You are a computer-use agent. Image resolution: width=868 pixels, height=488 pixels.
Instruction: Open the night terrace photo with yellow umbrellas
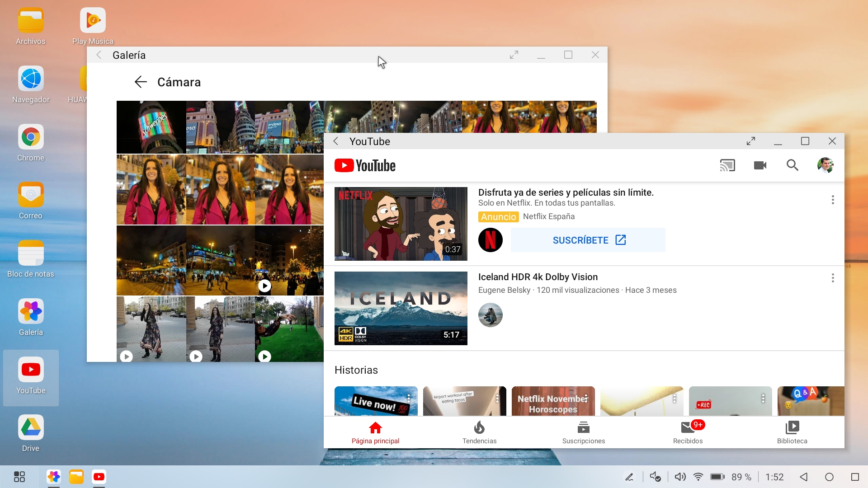151,261
